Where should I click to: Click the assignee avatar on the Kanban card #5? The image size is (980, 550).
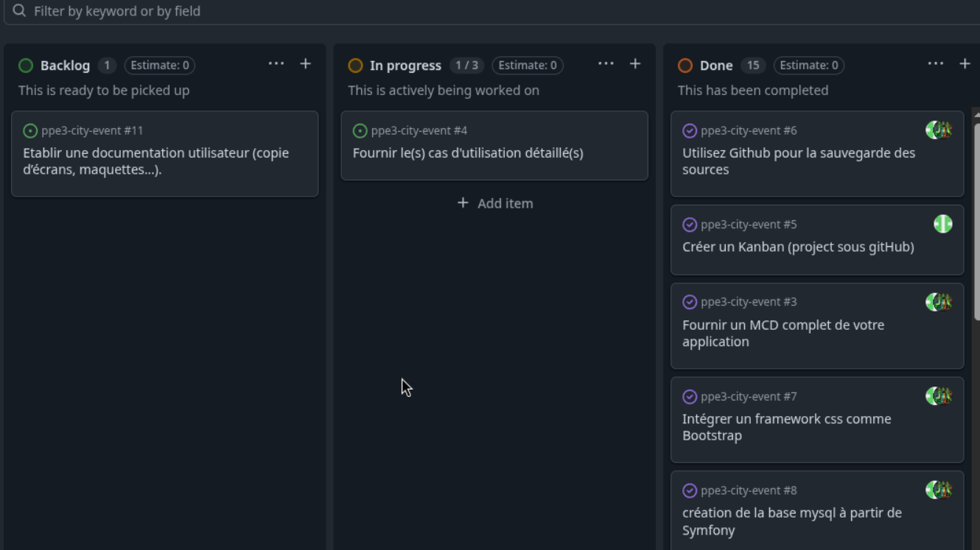(943, 224)
